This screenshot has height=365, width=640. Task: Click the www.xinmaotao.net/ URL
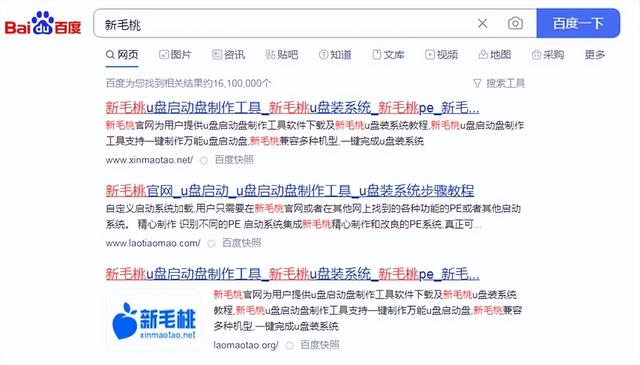pyautogui.click(x=149, y=160)
